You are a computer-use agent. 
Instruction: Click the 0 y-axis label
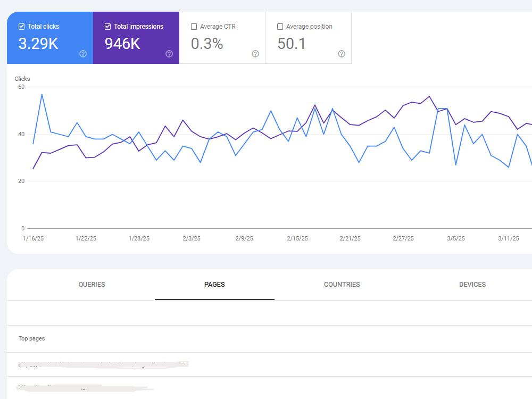23,228
